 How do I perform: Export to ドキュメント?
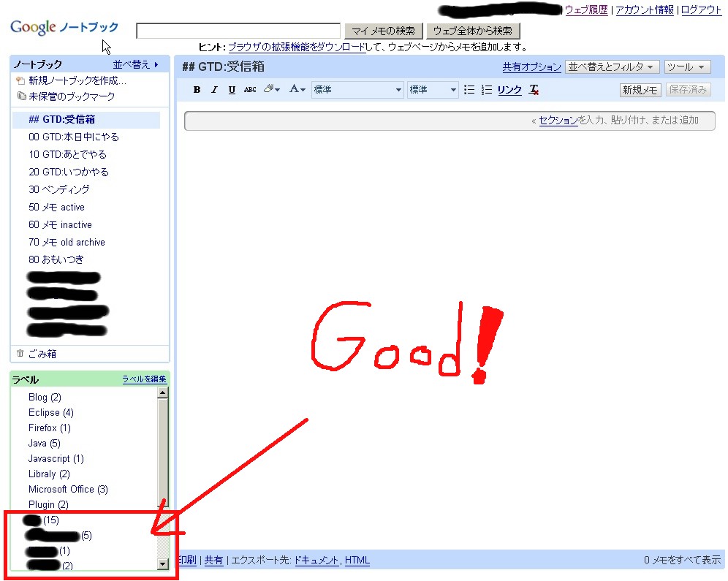tap(316, 560)
